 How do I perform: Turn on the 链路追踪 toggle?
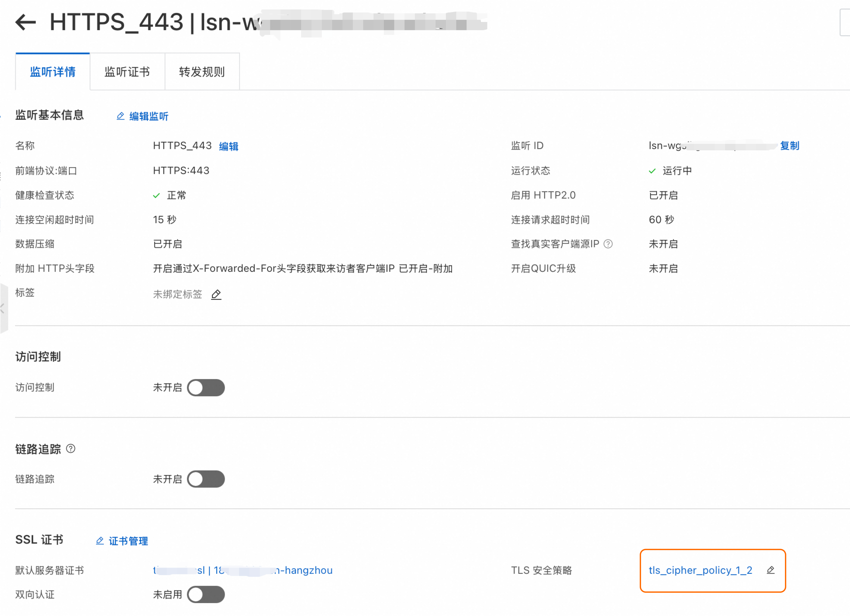coord(206,479)
